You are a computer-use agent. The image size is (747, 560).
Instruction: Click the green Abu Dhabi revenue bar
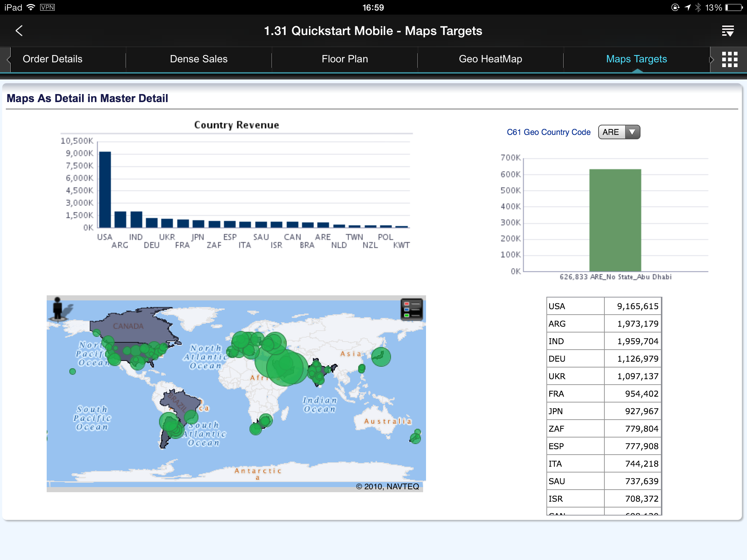click(615, 220)
